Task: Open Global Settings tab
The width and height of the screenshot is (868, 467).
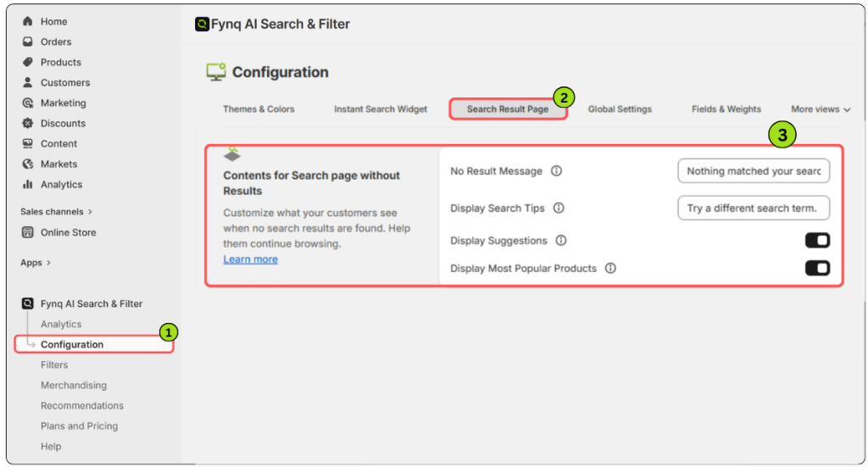Action: tap(620, 109)
